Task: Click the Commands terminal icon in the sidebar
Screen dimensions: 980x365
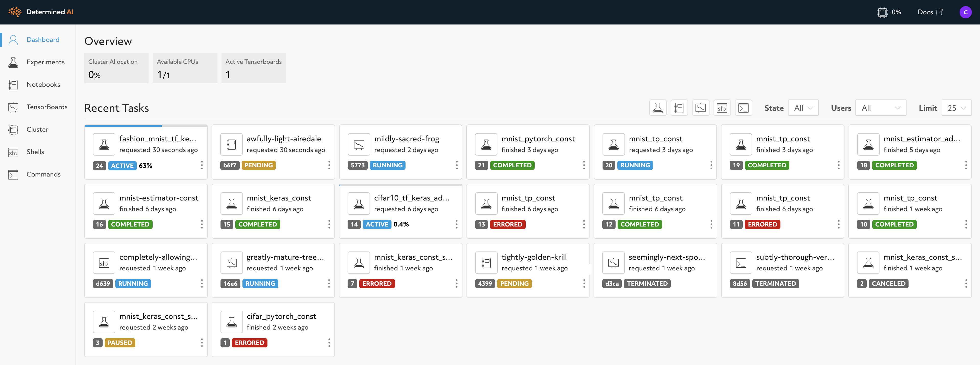Action: click(x=13, y=174)
